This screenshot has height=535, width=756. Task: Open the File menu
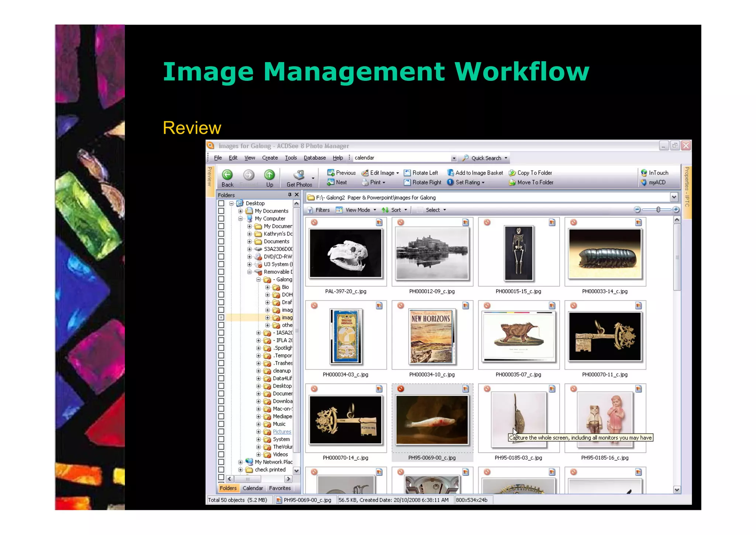(x=218, y=158)
